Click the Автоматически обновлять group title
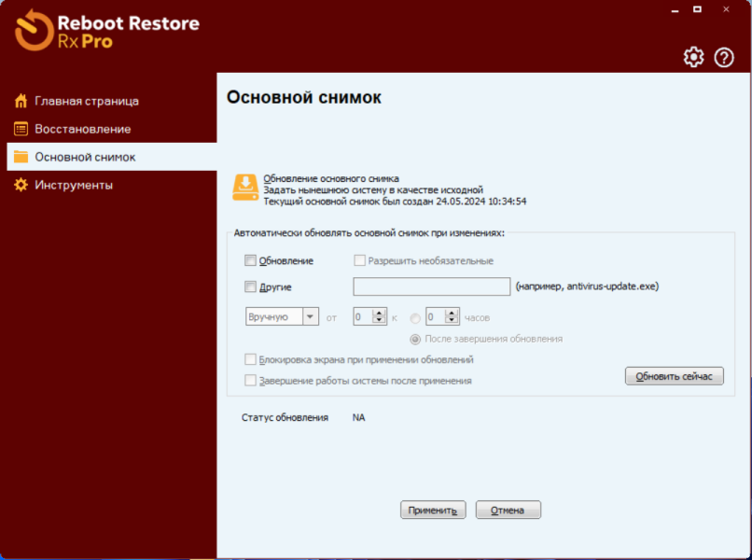This screenshot has height=560, width=752. (x=369, y=233)
